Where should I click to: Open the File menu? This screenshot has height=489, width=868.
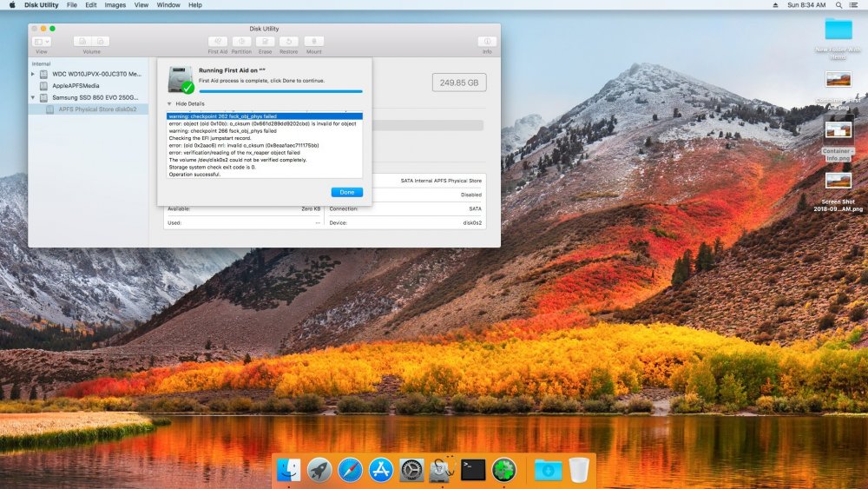(x=72, y=5)
